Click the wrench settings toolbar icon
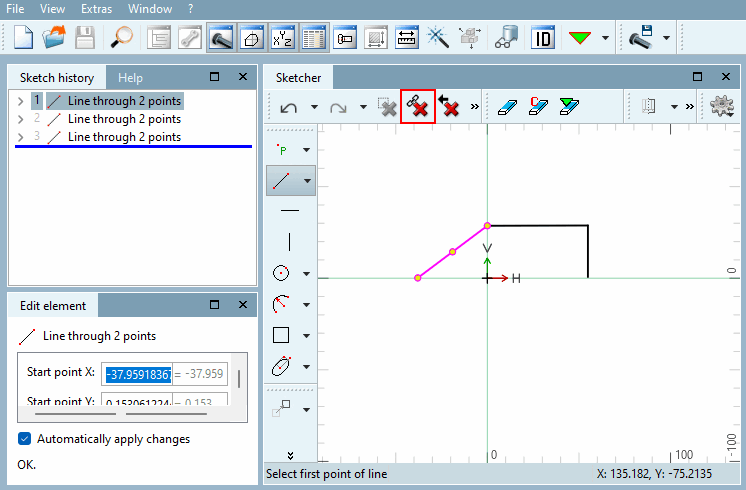Image resolution: width=746 pixels, height=490 pixels. pos(190,38)
